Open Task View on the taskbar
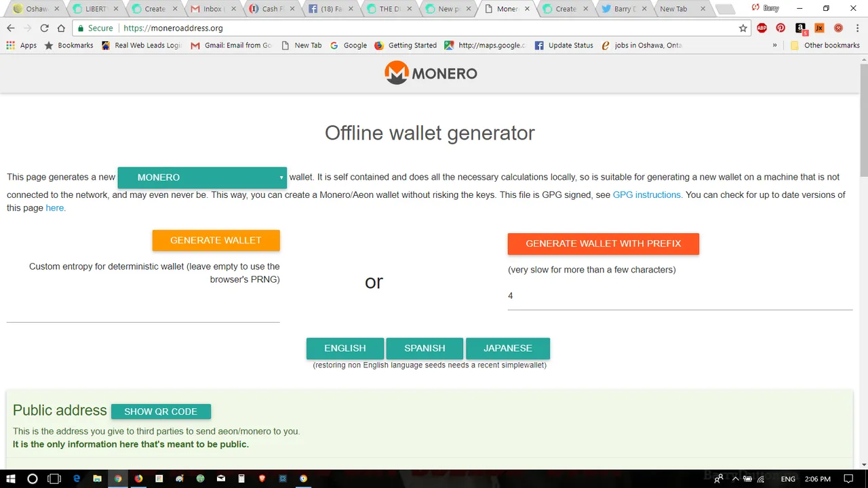 pyautogui.click(x=54, y=479)
